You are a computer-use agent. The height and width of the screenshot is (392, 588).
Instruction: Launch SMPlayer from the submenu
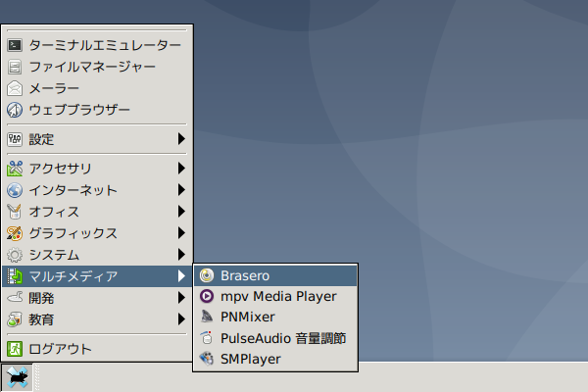[275, 359]
